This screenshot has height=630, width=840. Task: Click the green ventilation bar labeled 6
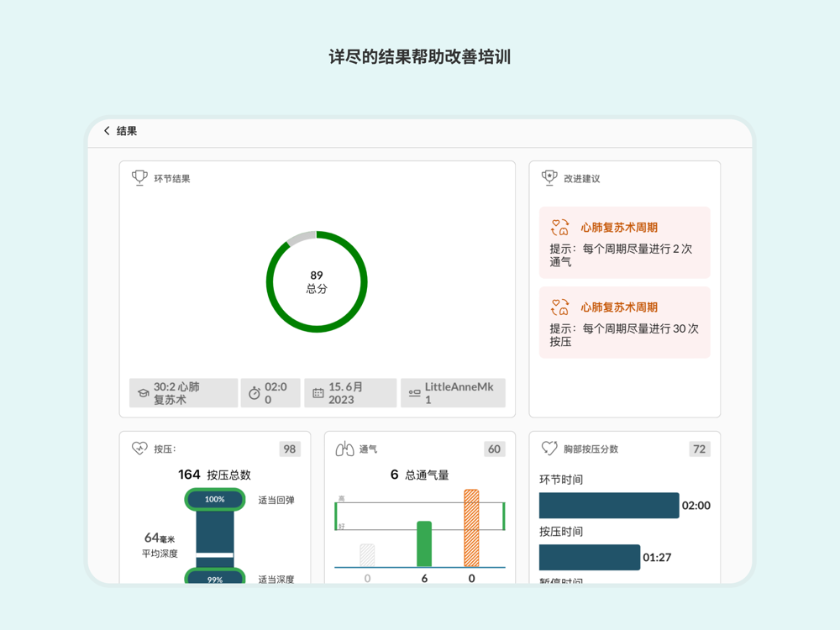pyautogui.click(x=424, y=543)
